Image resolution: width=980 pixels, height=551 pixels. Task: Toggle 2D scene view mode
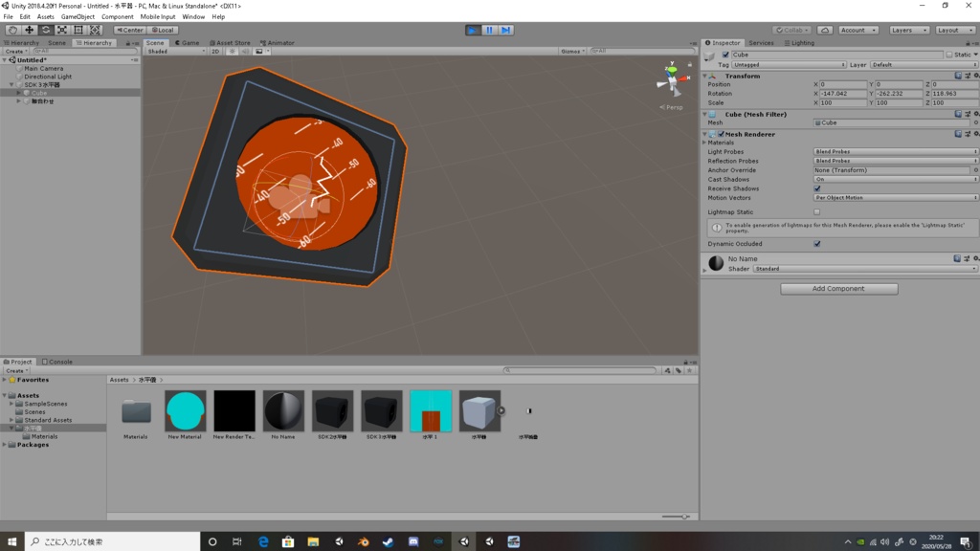coord(215,52)
